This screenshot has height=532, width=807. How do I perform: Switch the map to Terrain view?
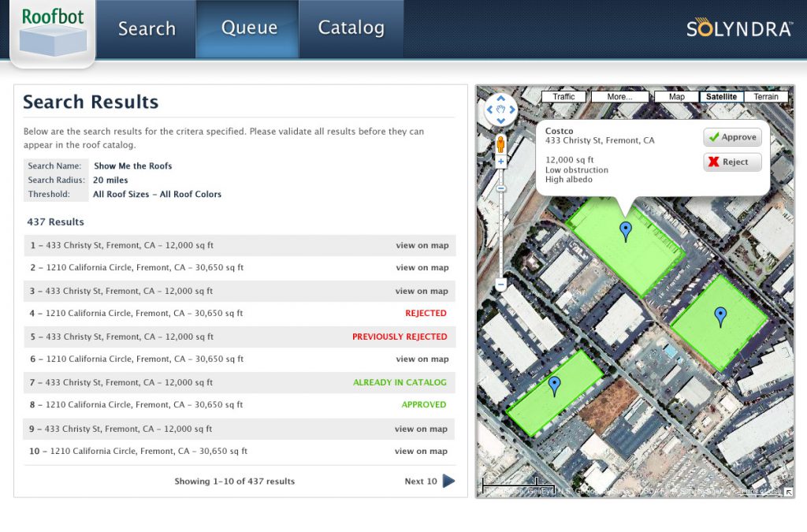tap(766, 97)
